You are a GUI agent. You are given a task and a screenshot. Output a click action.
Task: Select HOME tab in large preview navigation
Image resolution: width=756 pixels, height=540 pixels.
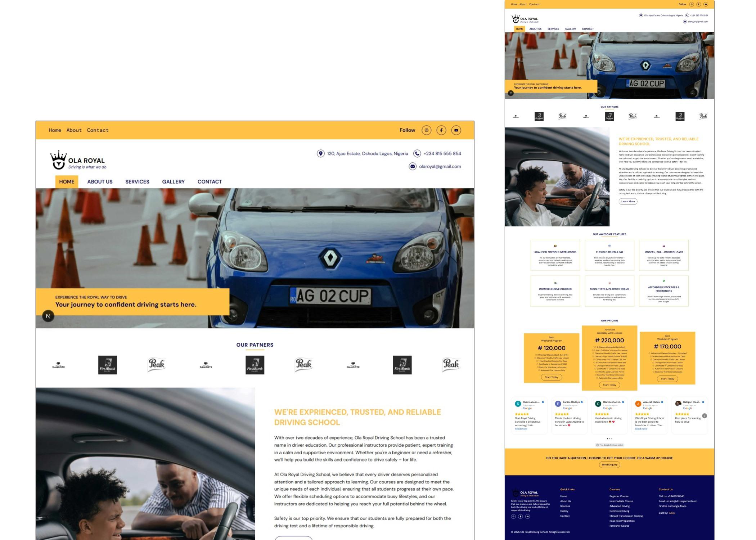[x=67, y=182]
